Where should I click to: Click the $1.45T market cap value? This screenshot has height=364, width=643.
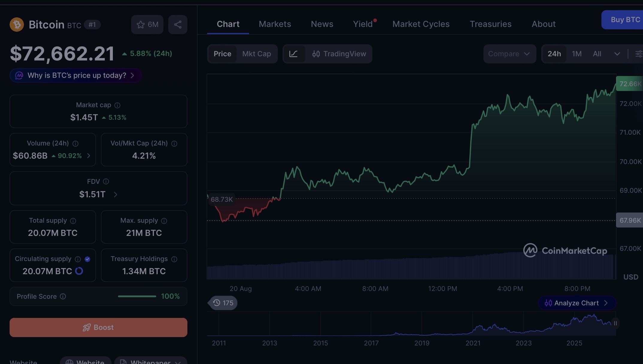point(84,117)
